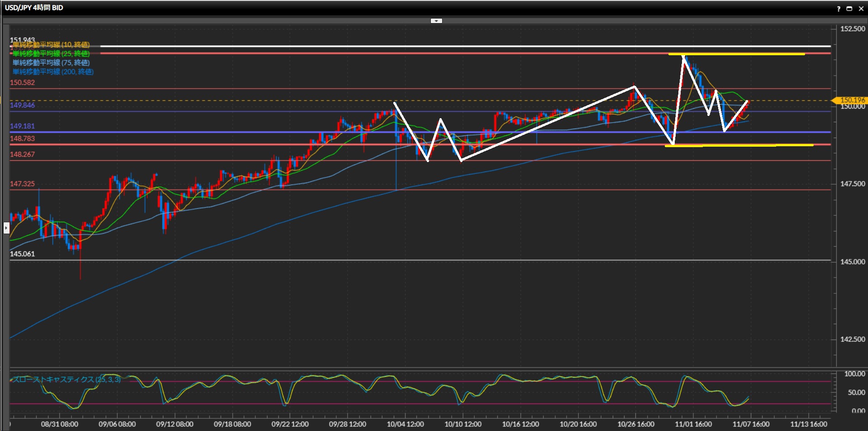
Task: Expand the top toolbar dropdown arrow
Action: (x=436, y=21)
